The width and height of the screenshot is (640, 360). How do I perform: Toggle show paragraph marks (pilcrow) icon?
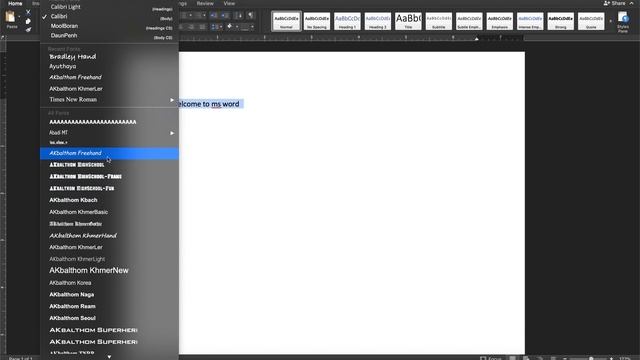250,16
